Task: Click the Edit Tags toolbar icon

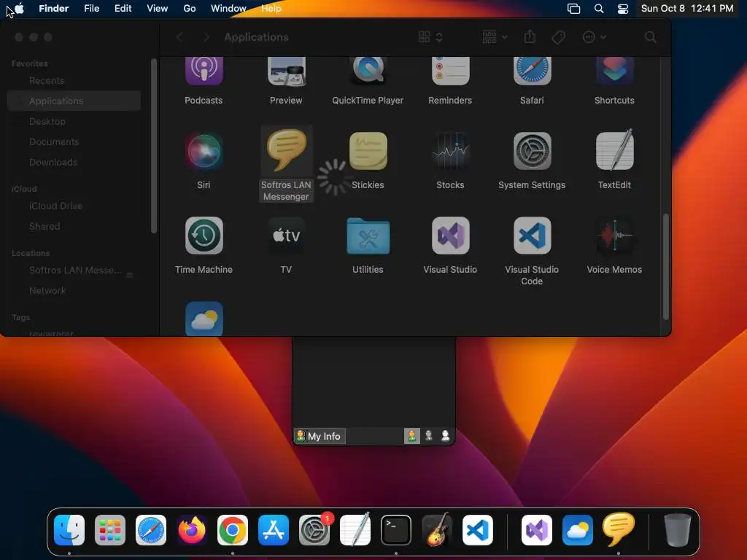Action: point(558,37)
